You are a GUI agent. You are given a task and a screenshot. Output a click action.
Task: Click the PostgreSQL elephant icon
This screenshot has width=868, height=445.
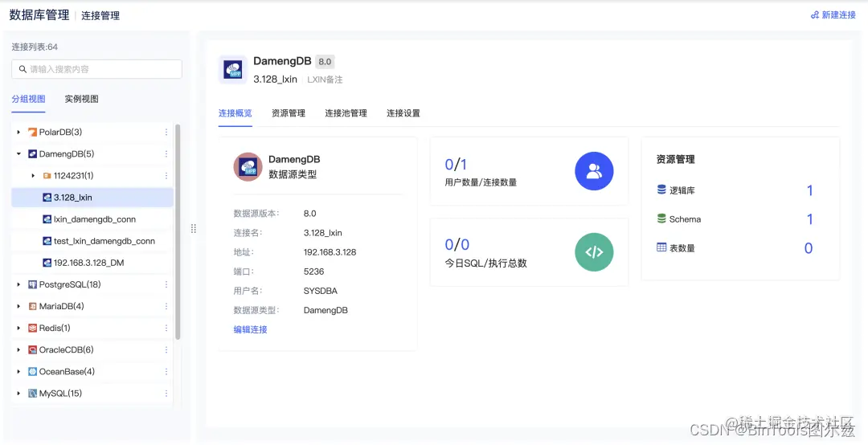point(33,284)
